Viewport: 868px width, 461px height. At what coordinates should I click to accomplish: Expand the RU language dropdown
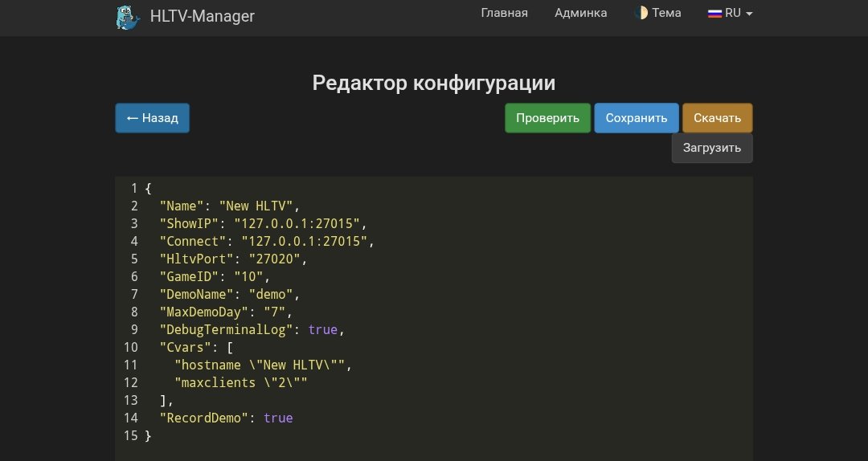click(x=730, y=13)
